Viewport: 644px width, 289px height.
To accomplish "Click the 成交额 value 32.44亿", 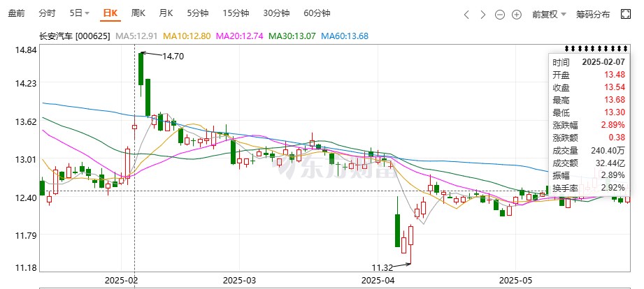I will tap(610, 163).
